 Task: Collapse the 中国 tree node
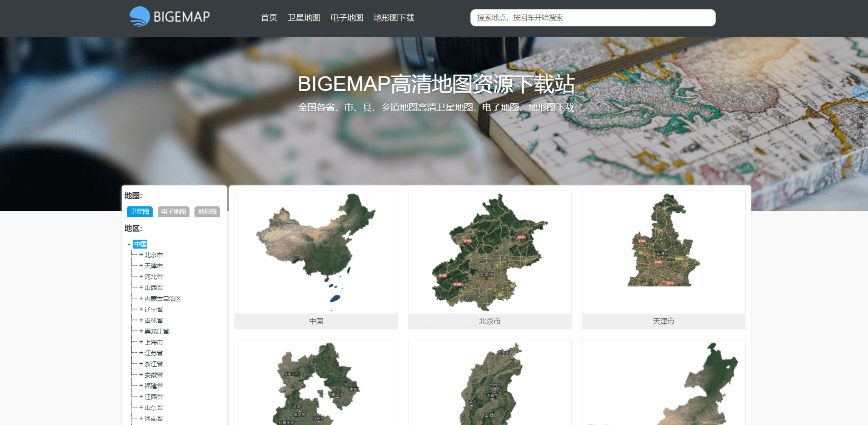click(129, 245)
